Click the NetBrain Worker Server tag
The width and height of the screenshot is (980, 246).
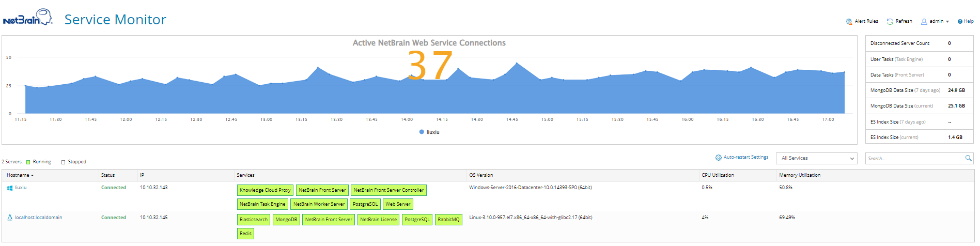tap(319, 204)
